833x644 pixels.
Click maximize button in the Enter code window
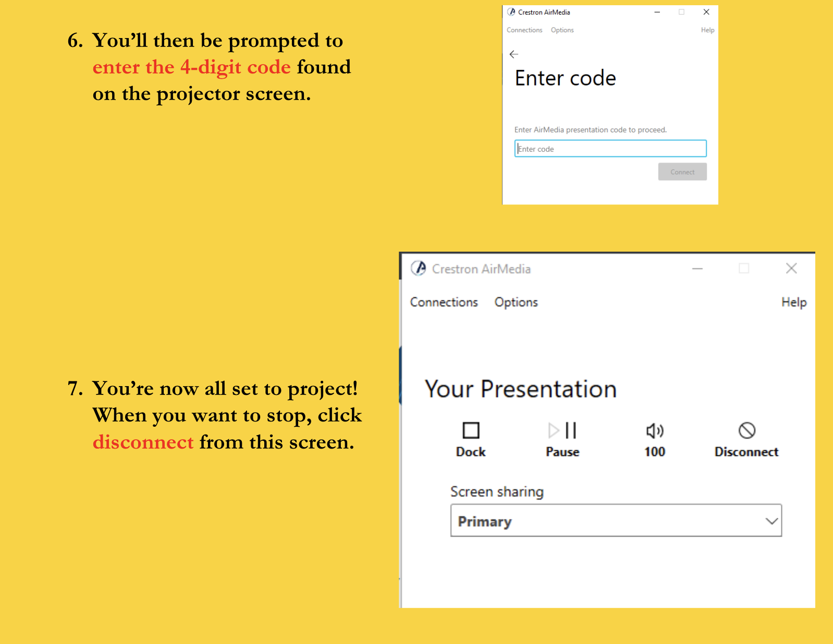[681, 12]
